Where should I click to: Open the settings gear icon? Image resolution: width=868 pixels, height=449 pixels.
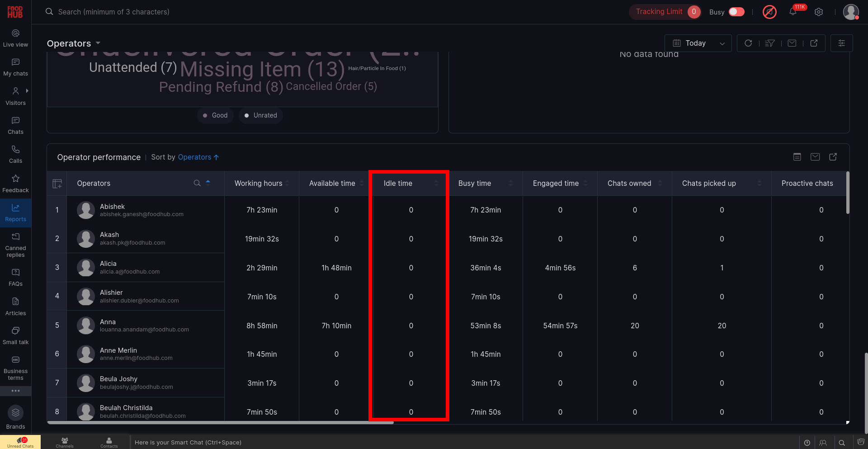pos(819,12)
